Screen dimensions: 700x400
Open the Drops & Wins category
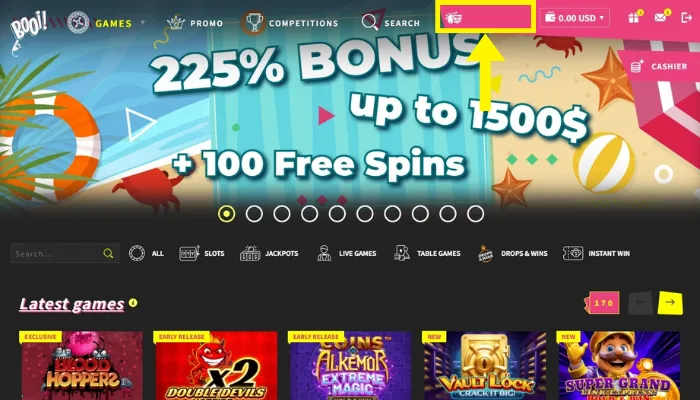(x=512, y=253)
